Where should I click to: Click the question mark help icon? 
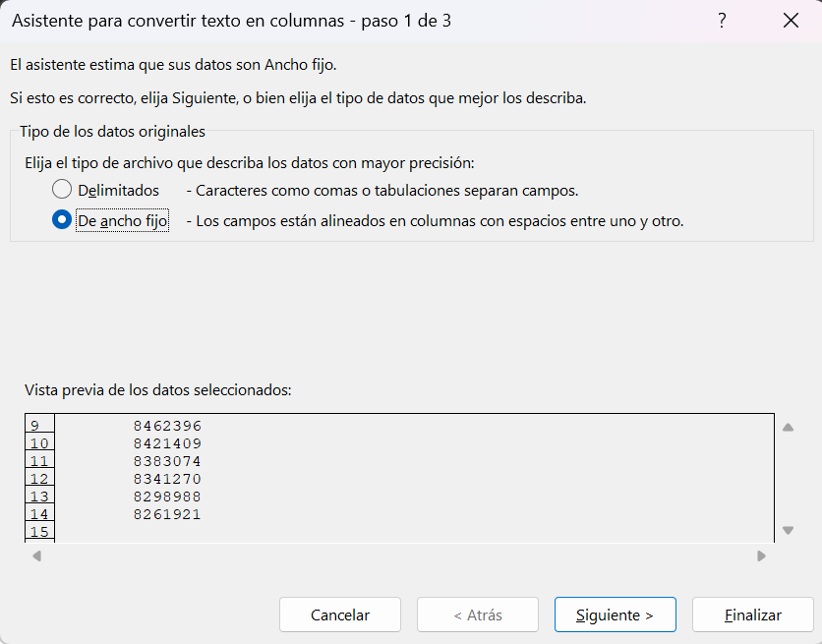click(722, 21)
